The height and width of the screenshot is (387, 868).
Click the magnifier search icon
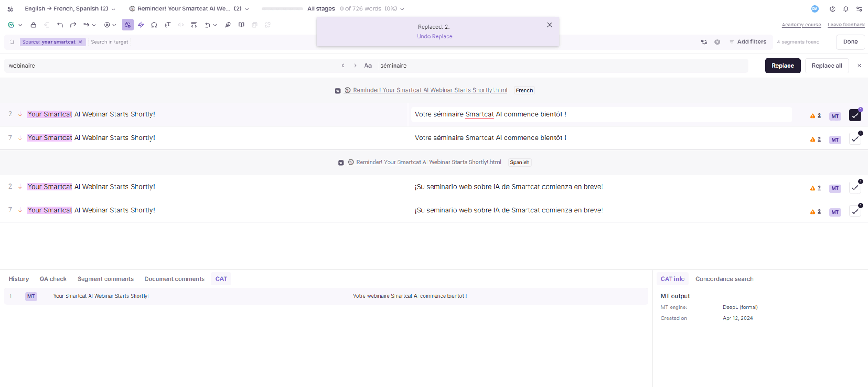12,42
